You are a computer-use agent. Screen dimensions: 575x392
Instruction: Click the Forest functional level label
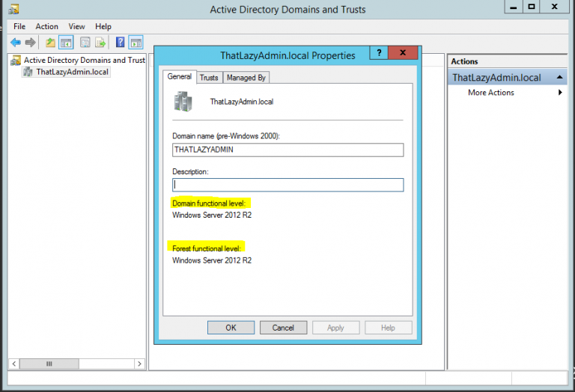[207, 249]
